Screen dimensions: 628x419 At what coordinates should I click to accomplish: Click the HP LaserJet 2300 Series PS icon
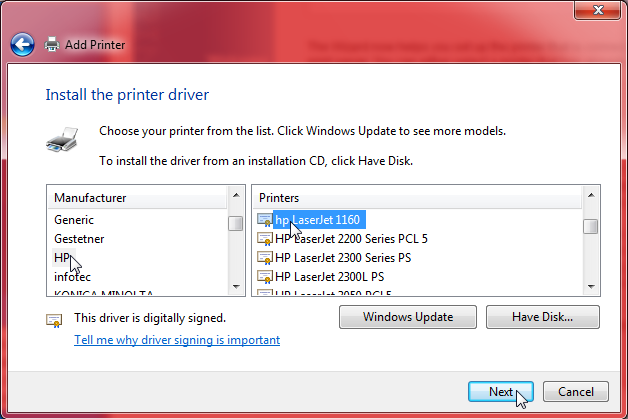265,257
